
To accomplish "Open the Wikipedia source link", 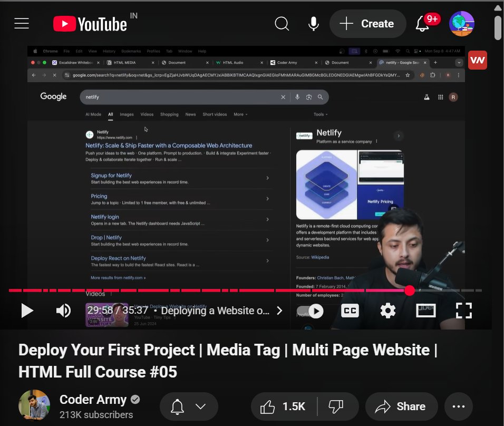I will click(x=320, y=257).
